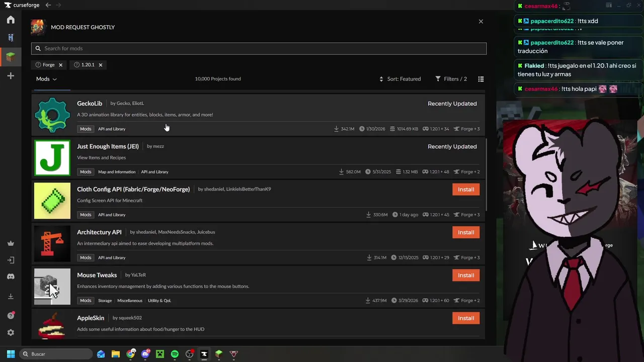Open the help icon with red dot

(x=11, y=315)
